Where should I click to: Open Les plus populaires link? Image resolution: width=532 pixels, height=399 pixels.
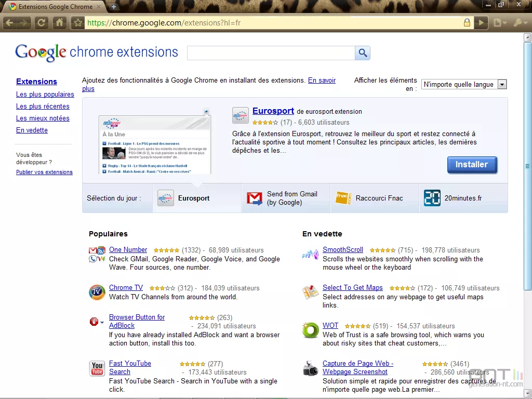pos(45,95)
